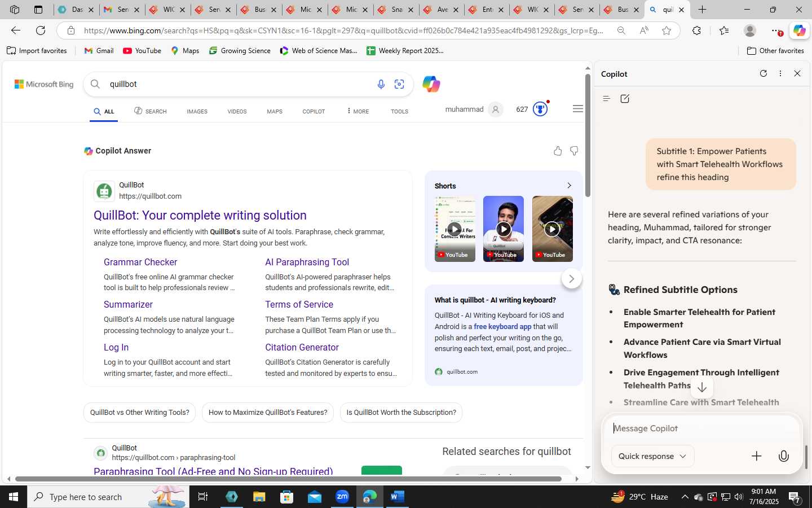Switch to the SEARCH tab
812x508 pixels.
point(151,111)
